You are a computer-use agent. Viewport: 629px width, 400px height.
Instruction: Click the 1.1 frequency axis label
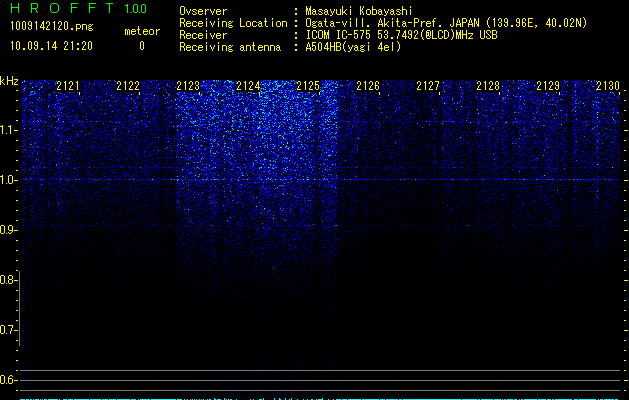pos(7,130)
